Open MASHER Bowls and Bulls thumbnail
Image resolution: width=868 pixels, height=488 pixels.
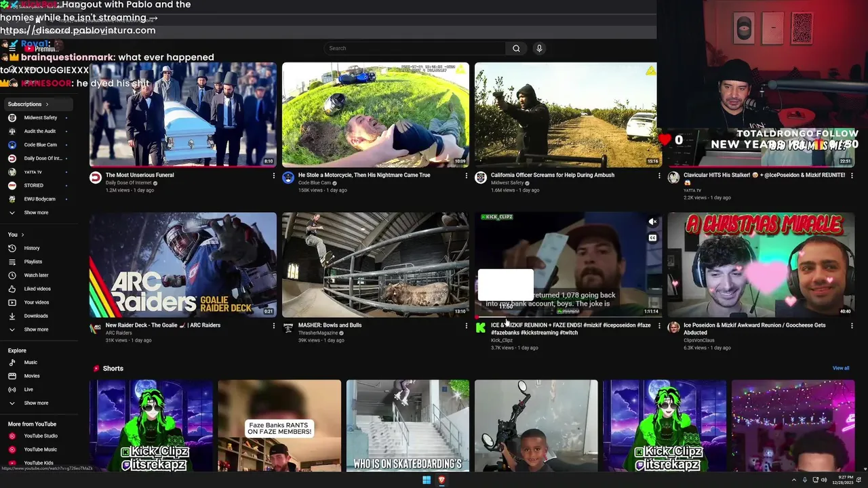[x=376, y=265]
